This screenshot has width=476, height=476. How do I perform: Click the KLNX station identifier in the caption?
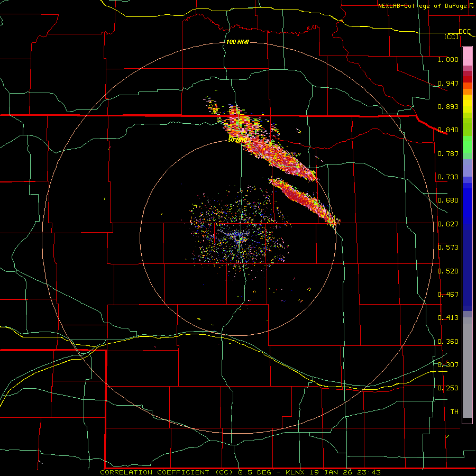pyautogui.click(x=296, y=472)
